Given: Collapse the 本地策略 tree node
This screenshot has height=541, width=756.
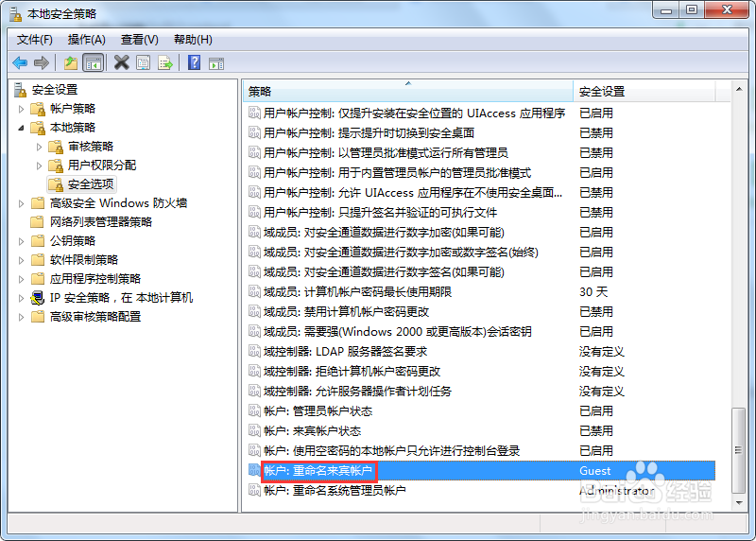Looking at the screenshot, I should point(21,128).
